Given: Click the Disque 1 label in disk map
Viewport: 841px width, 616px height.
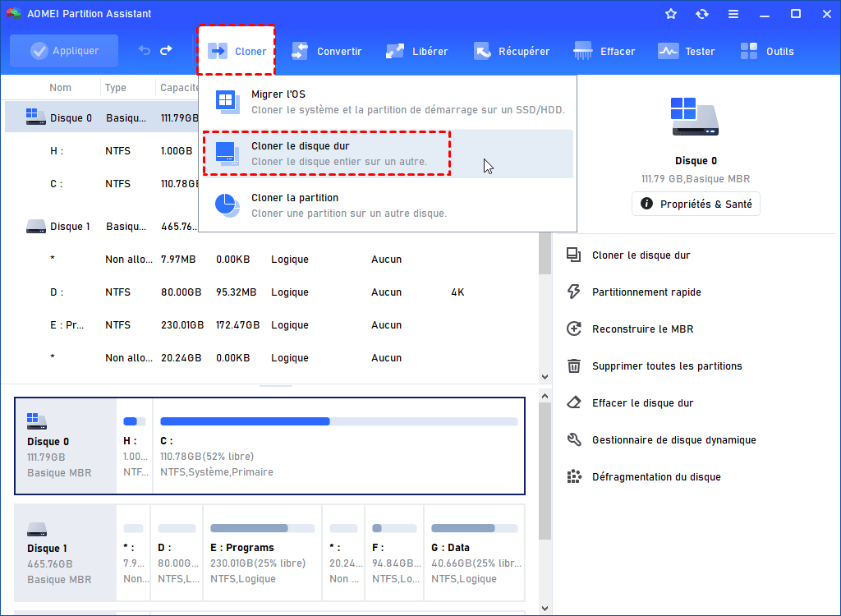Looking at the screenshot, I should (47, 549).
